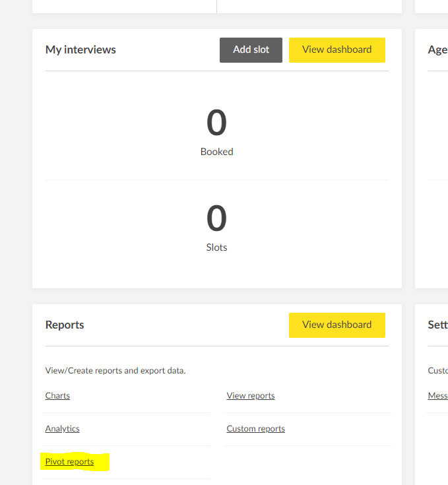Viewport: 448px width, 485px height.
Task: Select the partially visible Sett… card heading
Action: (437, 325)
